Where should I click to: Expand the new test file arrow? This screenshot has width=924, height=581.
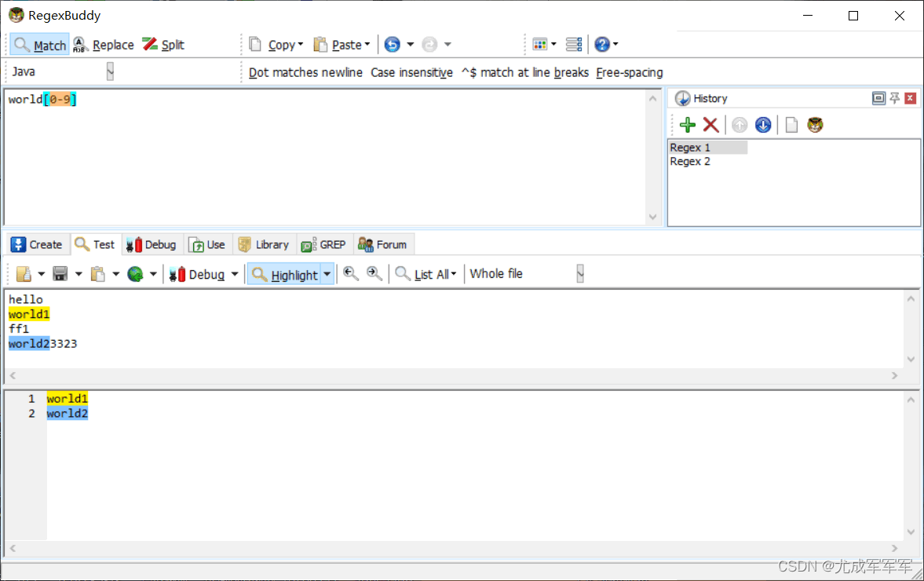pos(42,274)
